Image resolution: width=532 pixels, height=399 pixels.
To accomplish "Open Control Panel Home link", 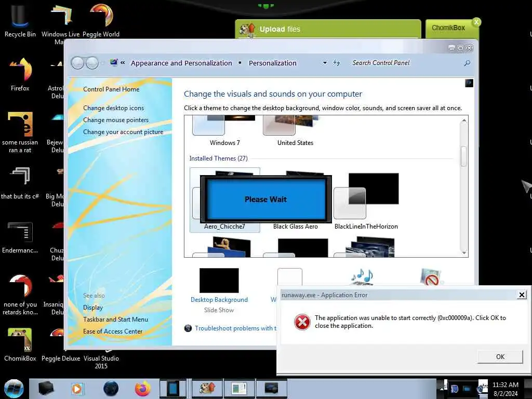I will (x=111, y=89).
